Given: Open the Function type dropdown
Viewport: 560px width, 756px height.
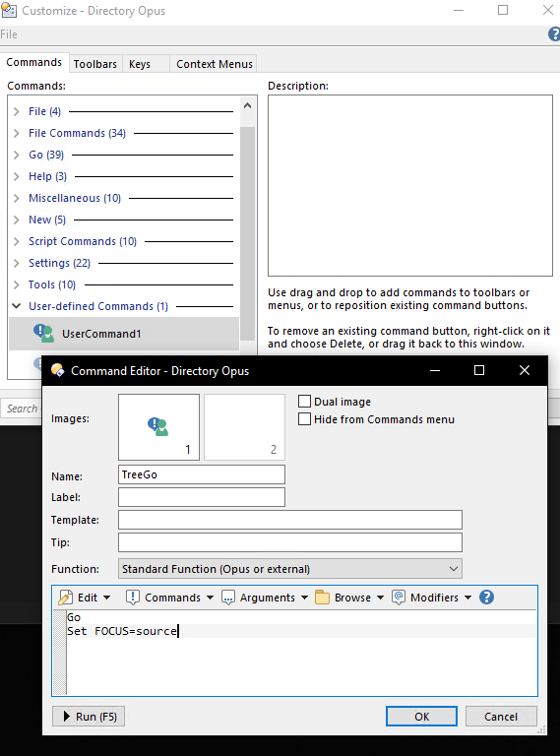Looking at the screenshot, I should click(289, 569).
